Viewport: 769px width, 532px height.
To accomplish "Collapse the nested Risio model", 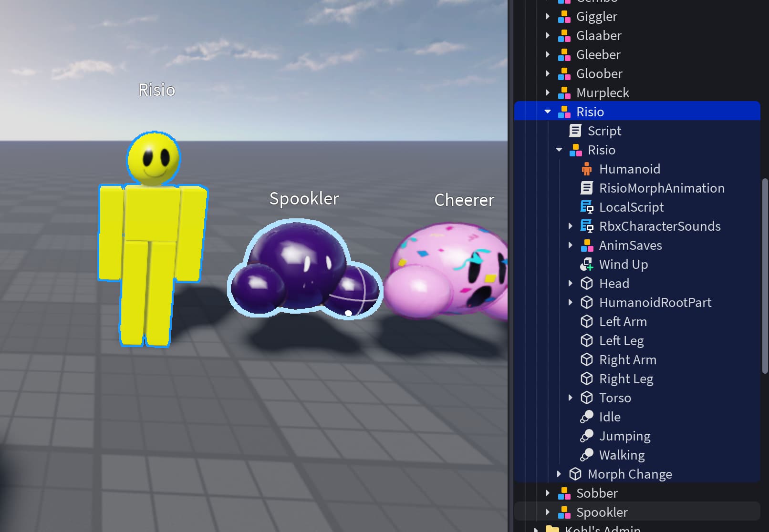I will (x=559, y=150).
